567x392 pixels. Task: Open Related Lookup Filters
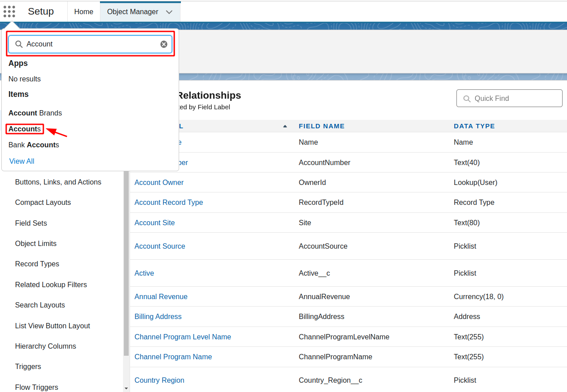[x=51, y=284]
